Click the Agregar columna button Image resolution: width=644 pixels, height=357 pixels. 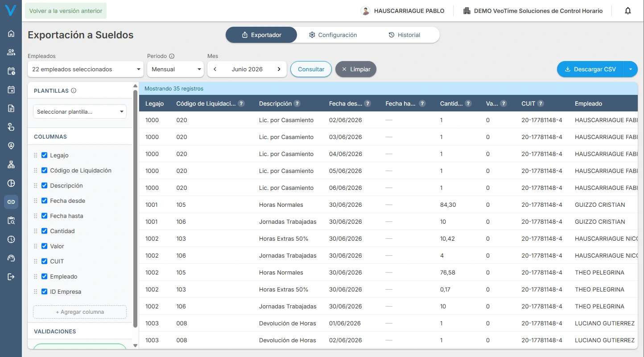click(80, 312)
